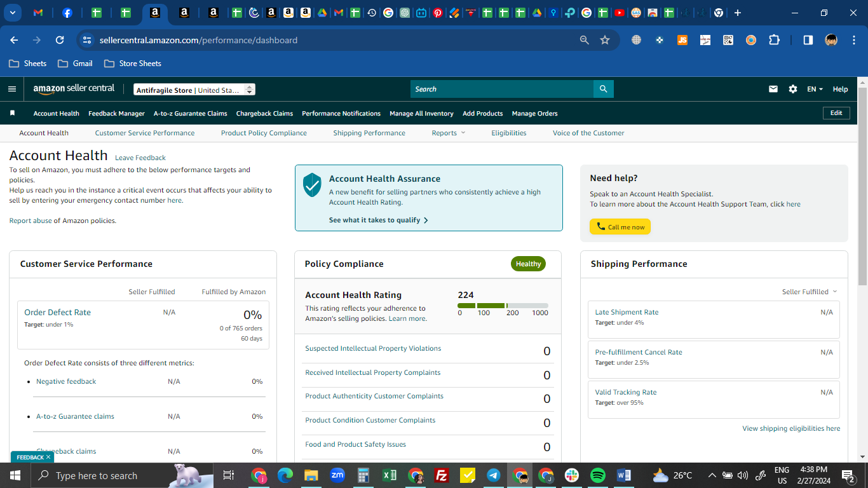View site information icon in address bar
868x488 pixels.
(88, 40)
